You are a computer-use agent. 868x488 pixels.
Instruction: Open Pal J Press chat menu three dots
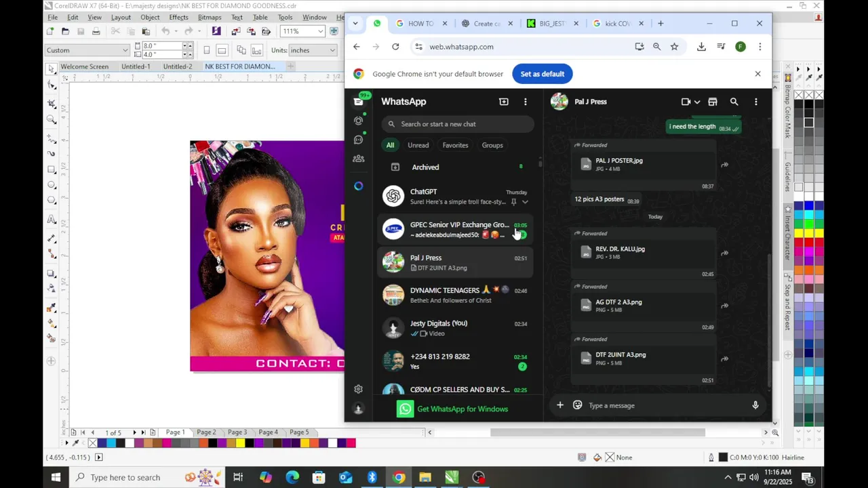click(755, 102)
